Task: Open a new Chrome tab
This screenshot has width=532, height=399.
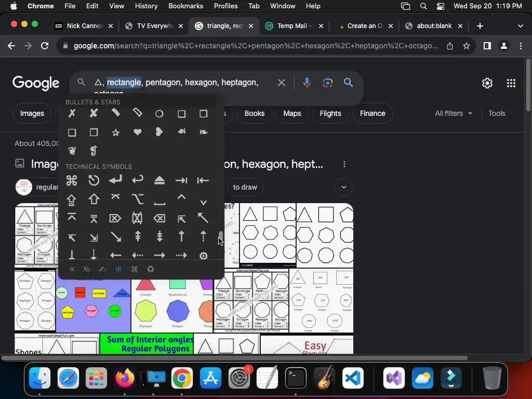Action: [480, 26]
